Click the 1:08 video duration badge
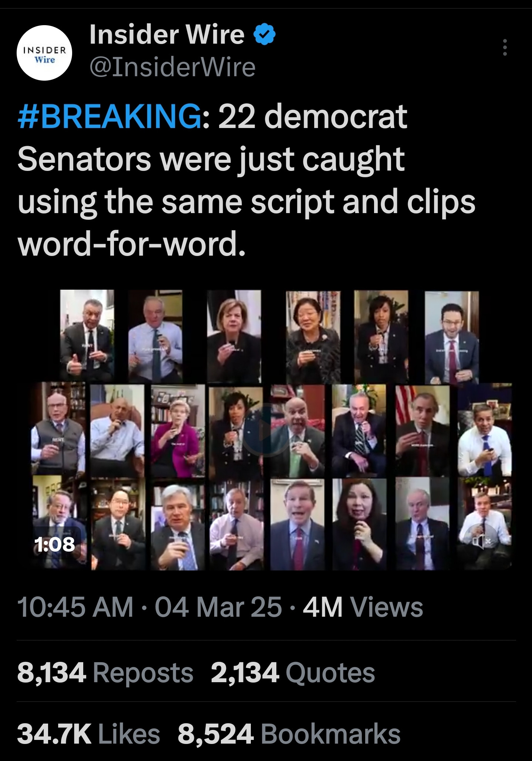The width and height of the screenshot is (532, 761). tap(54, 544)
